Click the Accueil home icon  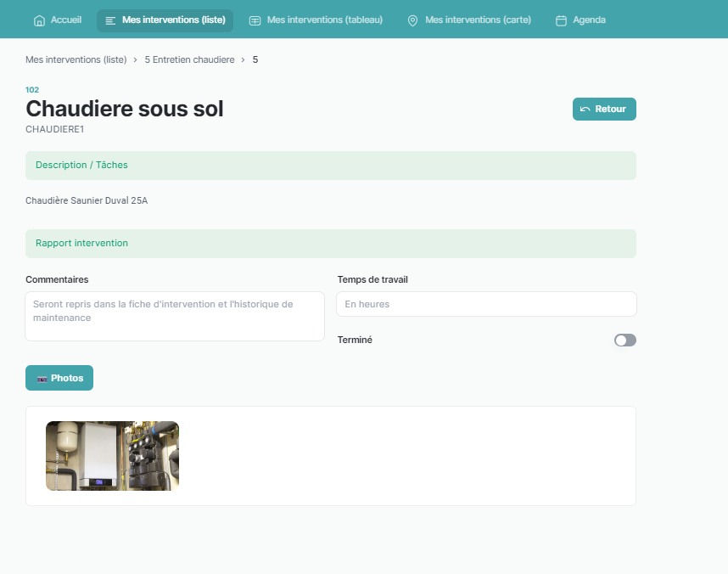coord(39,20)
